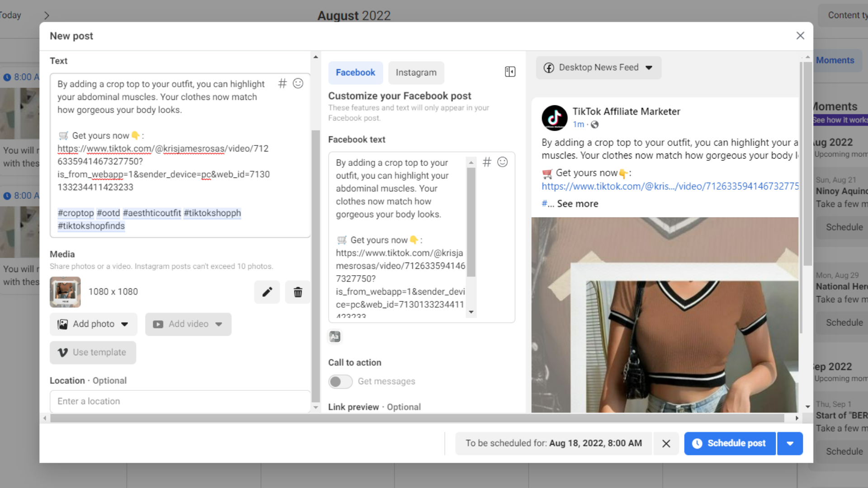Delete the 1080 x 1080 photo

[x=297, y=292]
